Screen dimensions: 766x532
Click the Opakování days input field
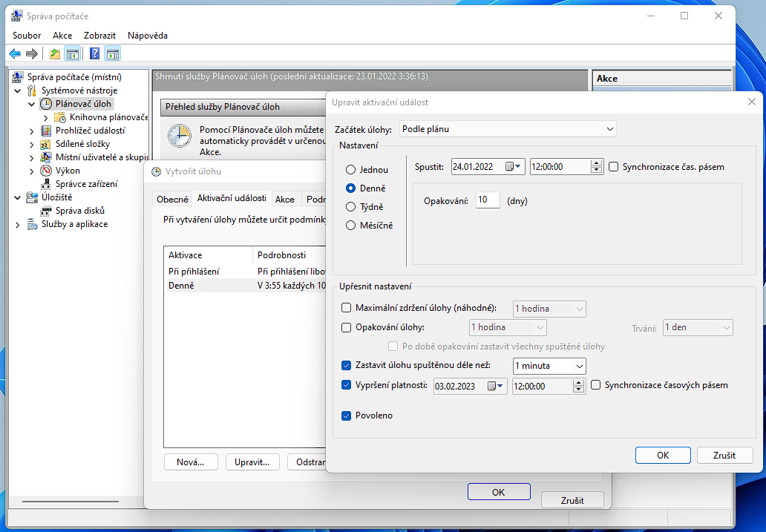point(488,200)
